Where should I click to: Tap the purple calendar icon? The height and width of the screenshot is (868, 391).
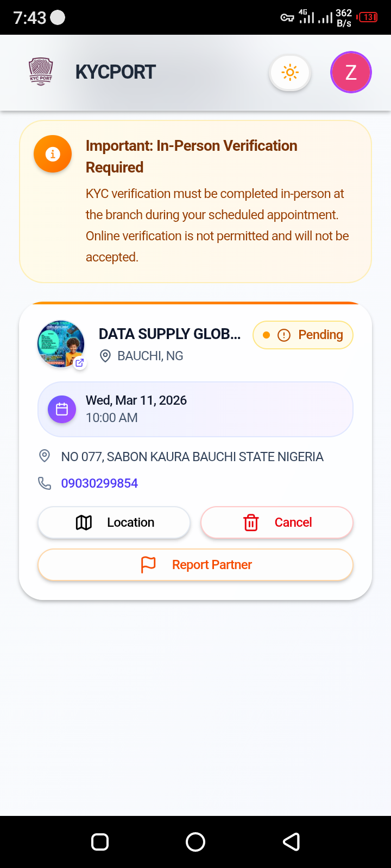pos(62,409)
